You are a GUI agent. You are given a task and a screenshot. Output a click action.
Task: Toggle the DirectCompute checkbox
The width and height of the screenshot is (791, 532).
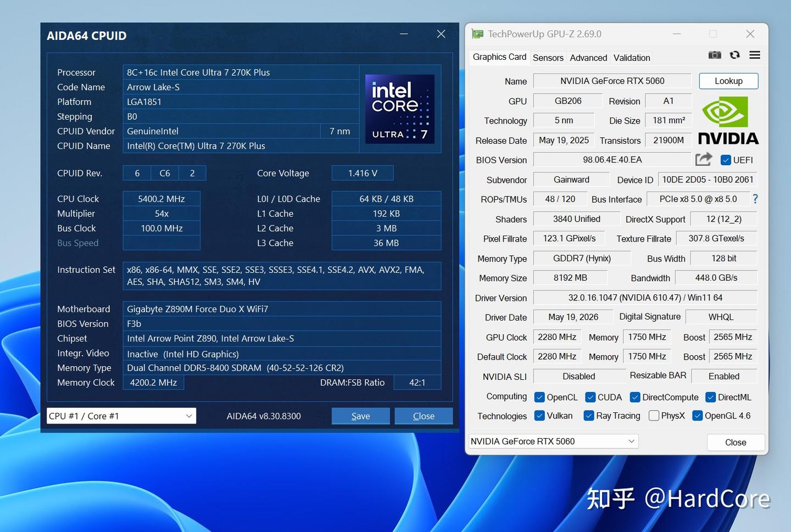[x=635, y=397]
